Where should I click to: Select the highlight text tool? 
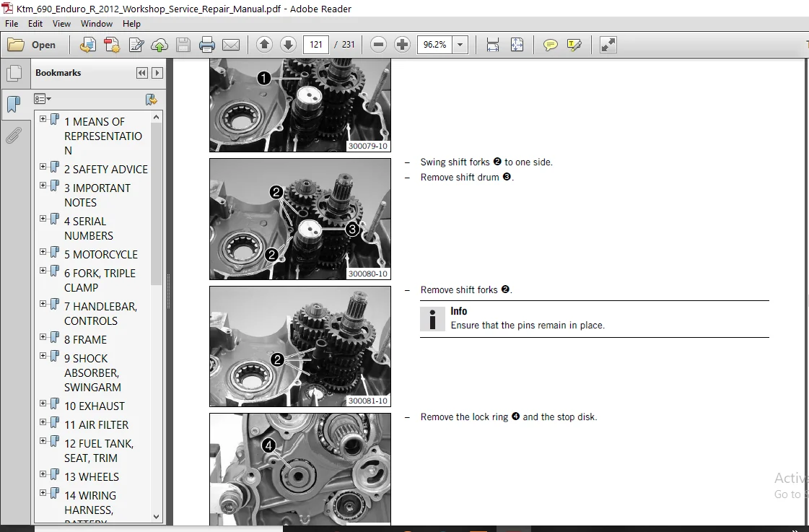tap(574, 45)
